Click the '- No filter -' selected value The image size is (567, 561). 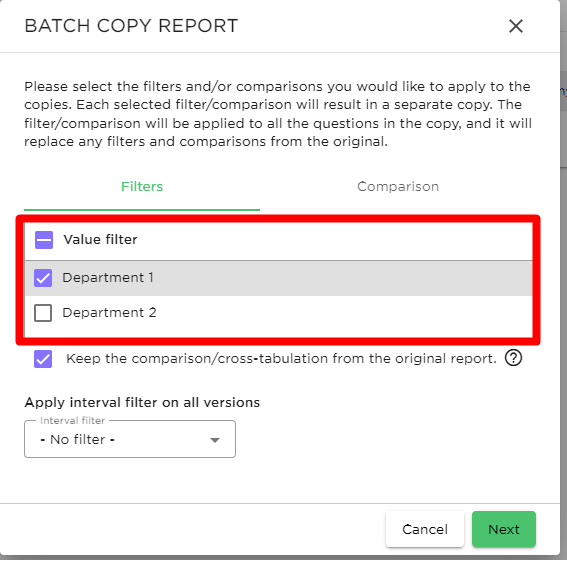77,439
